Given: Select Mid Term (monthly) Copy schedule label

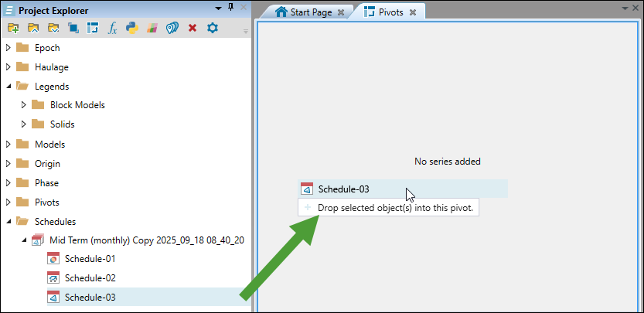Looking at the screenshot, I should coord(147,240).
